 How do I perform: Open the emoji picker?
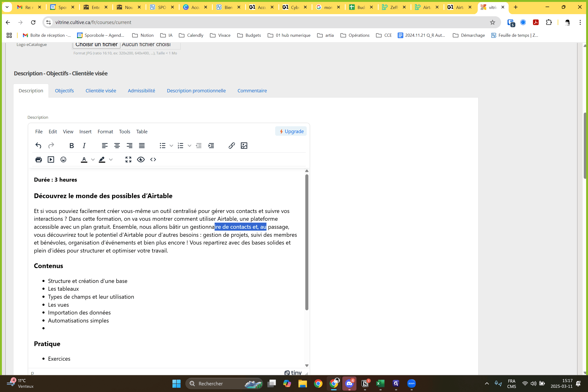[x=64, y=159]
